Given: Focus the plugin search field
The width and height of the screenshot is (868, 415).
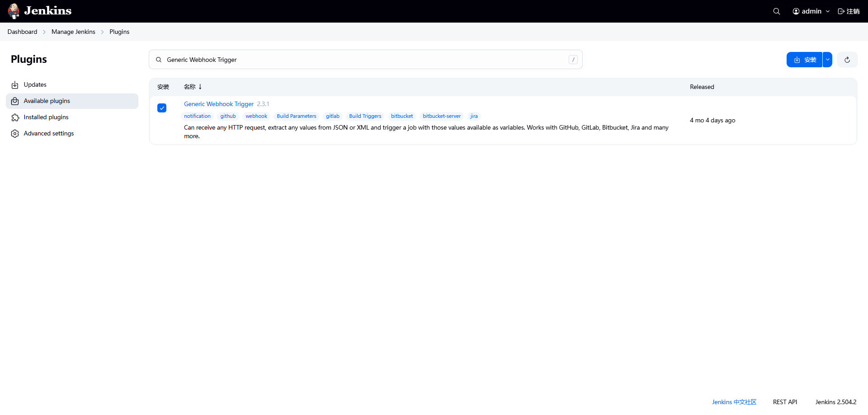Looking at the screenshot, I should tap(365, 60).
